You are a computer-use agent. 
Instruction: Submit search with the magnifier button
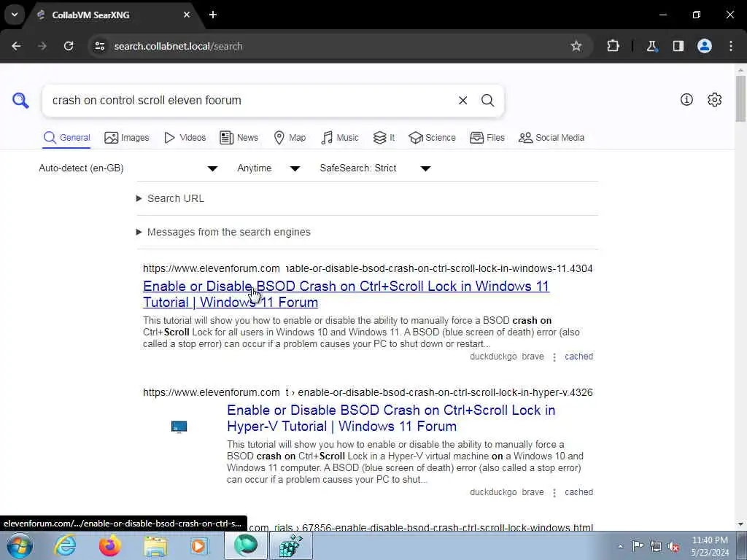487,101
